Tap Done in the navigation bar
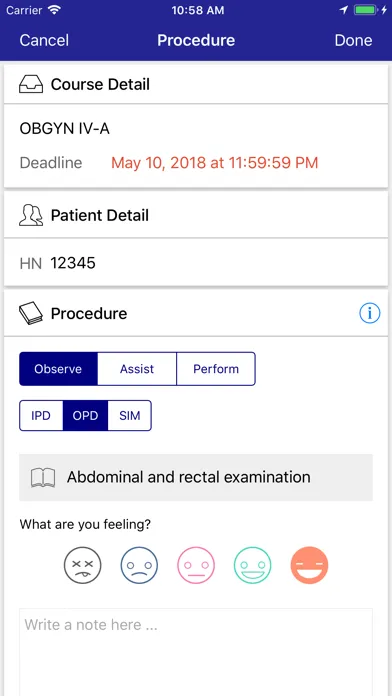Image resolution: width=392 pixels, height=696 pixels. [x=353, y=40]
